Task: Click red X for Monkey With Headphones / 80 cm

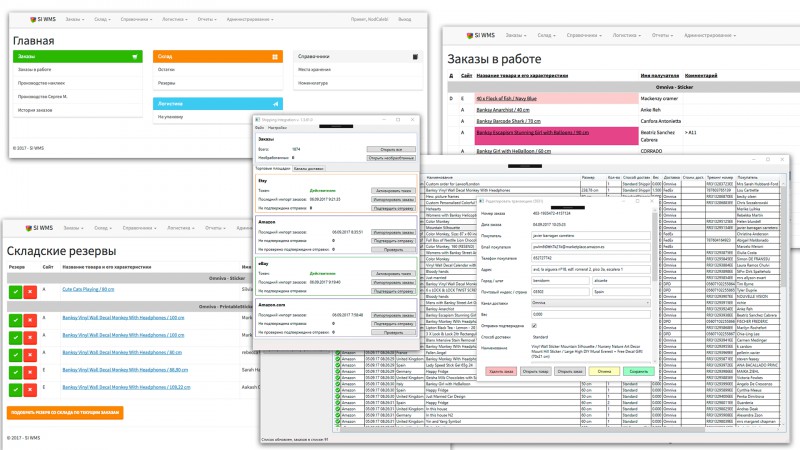Action: pos(30,355)
